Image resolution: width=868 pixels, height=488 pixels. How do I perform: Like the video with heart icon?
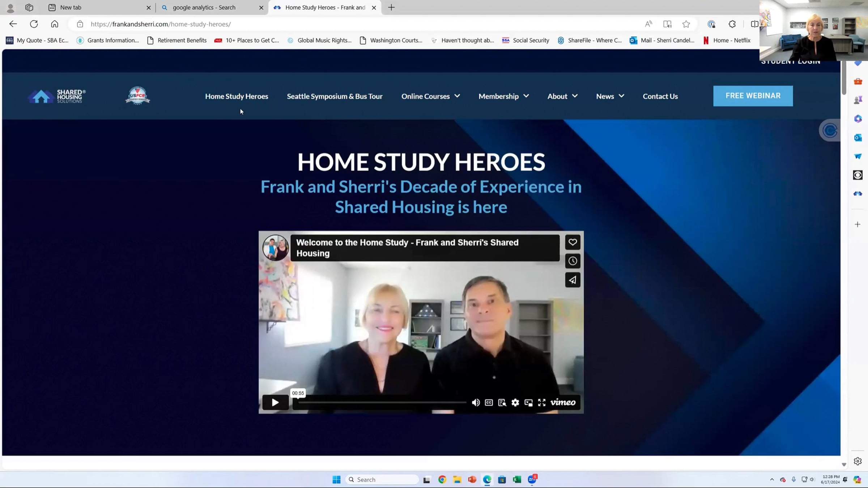[x=573, y=242]
